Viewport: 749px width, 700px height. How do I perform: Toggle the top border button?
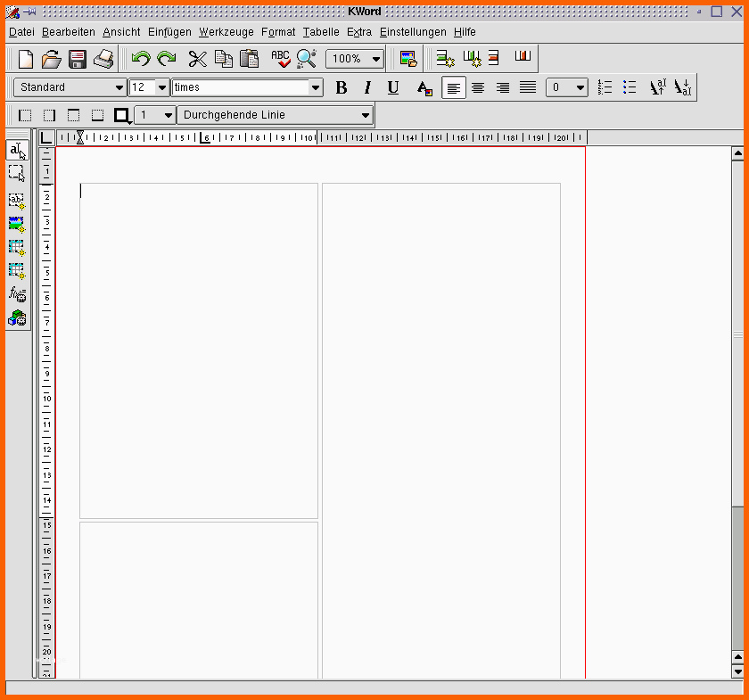73,115
